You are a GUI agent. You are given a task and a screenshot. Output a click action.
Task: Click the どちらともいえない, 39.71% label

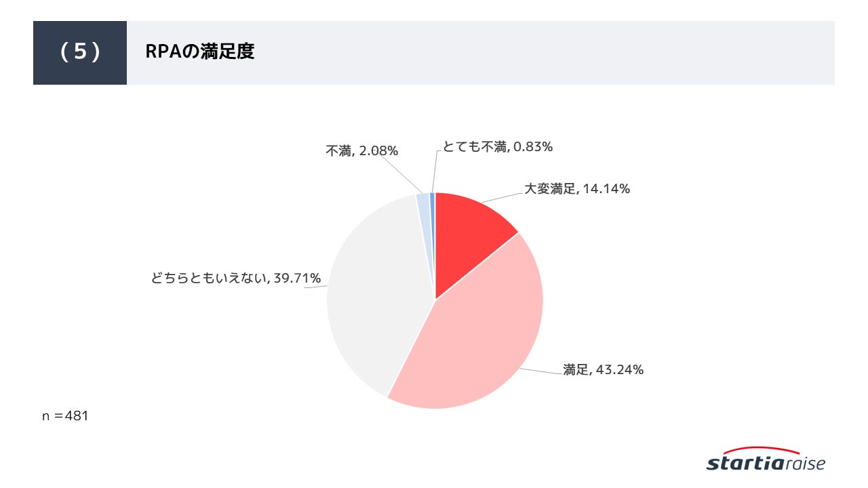pyautogui.click(x=236, y=279)
